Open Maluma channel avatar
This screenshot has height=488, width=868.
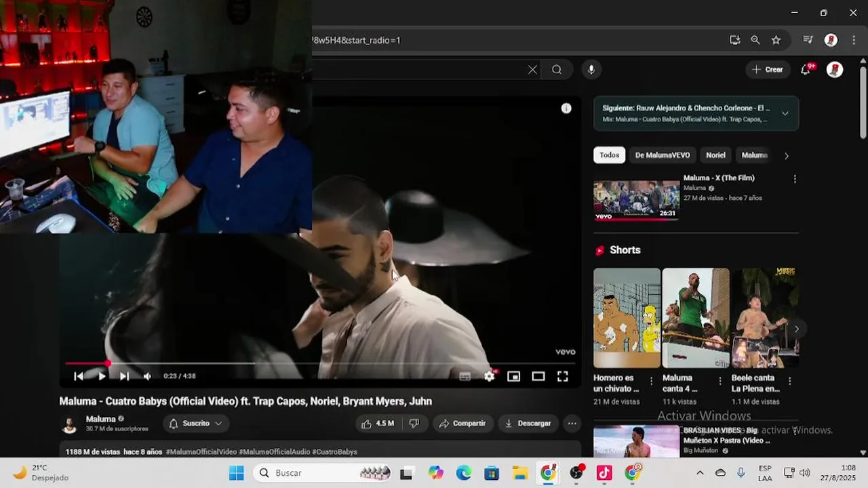69,424
